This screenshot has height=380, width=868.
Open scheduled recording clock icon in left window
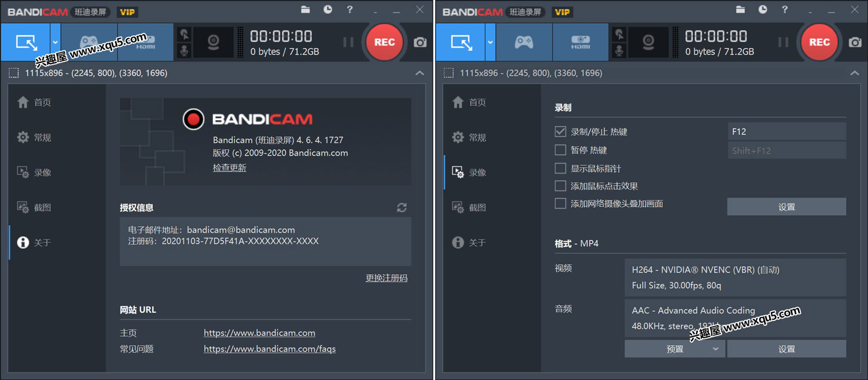tap(328, 9)
